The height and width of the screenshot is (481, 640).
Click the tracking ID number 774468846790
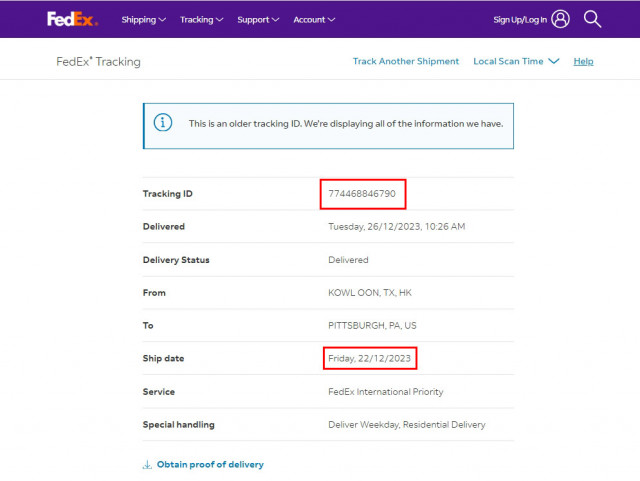[362, 194]
